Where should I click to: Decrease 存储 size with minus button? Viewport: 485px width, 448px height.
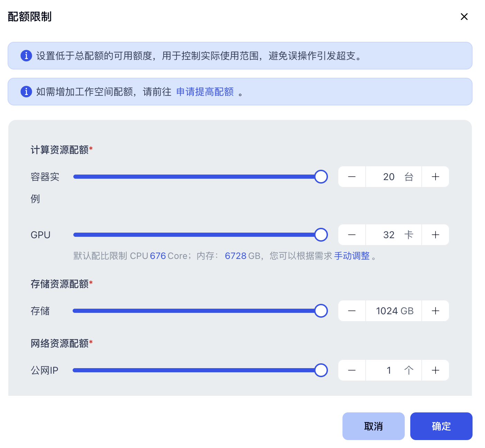352,311
